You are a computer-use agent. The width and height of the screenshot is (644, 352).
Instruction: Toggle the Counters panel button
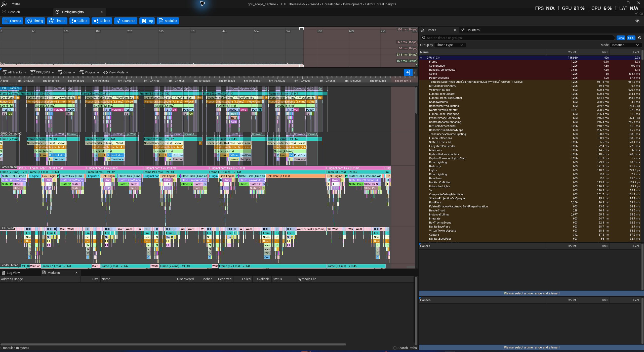click(x=126, y=21)
